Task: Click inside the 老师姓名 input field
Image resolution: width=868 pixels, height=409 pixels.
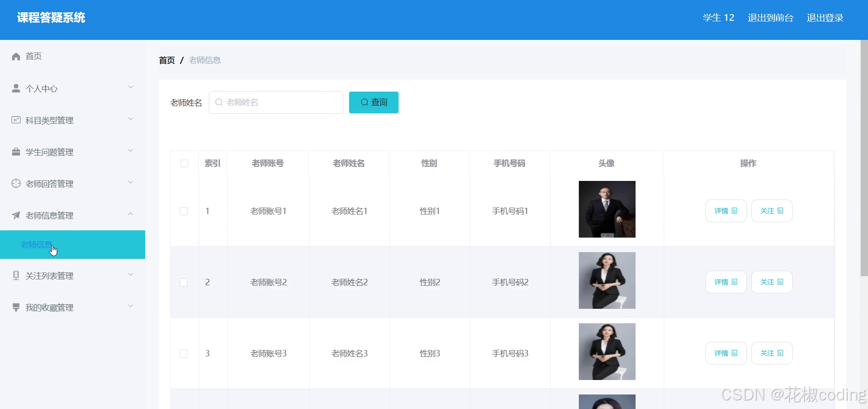Action: (x=276, y=102)
